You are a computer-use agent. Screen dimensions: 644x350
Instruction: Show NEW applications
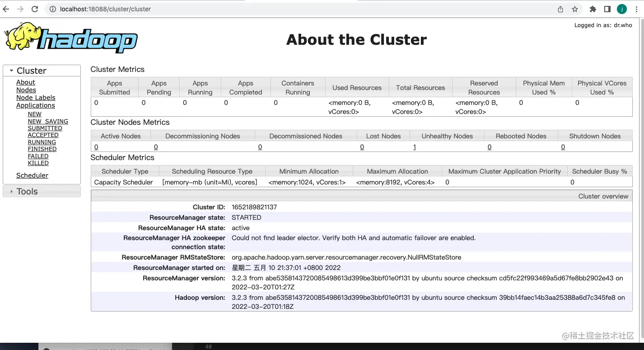(34, 114)
